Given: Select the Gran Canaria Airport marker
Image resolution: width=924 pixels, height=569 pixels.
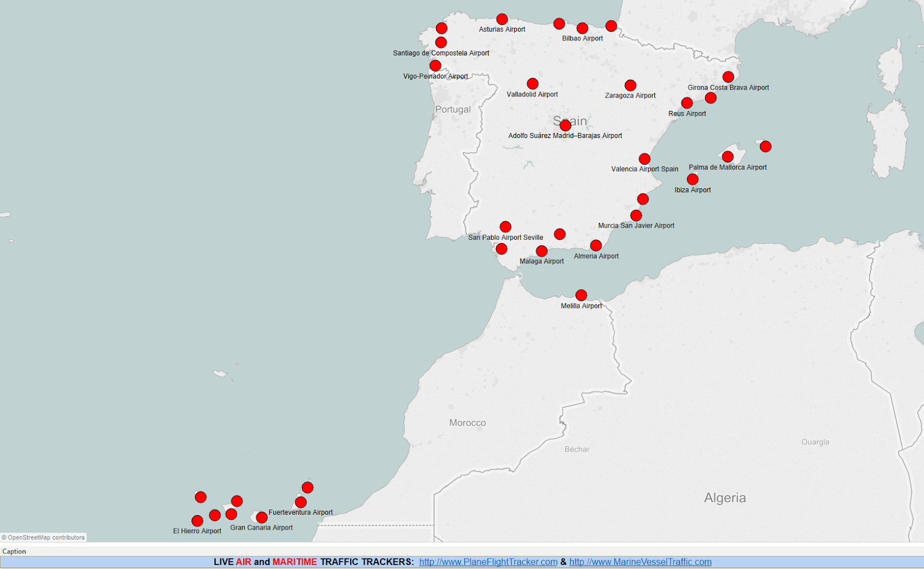Looking at the screenshot, I should pos(262,517).
